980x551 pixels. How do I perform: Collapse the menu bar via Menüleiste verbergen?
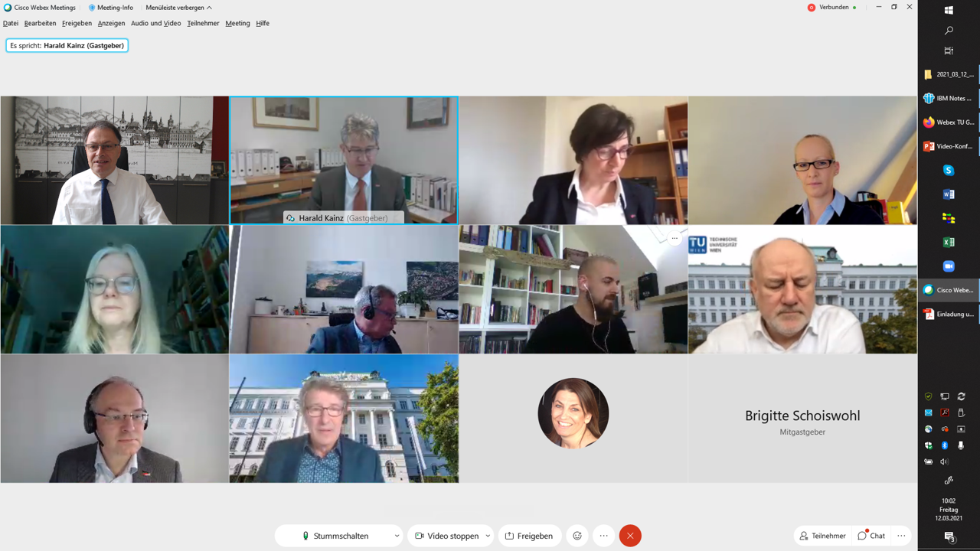[178, 8]
